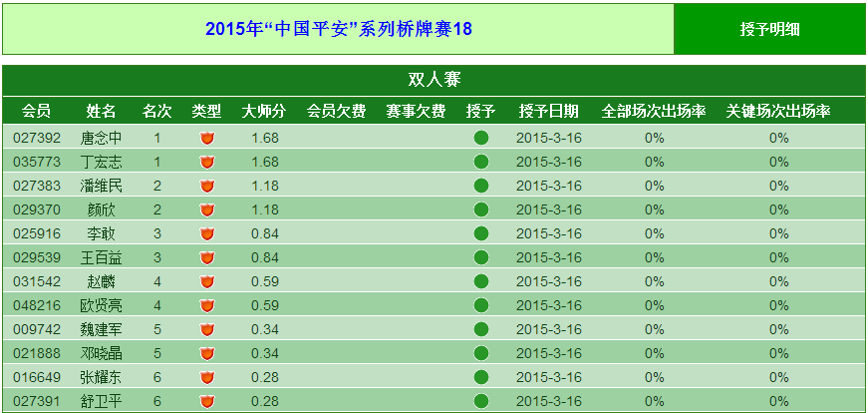
Task: Click the red type icon for 唐念中
Action: point(207,138)
